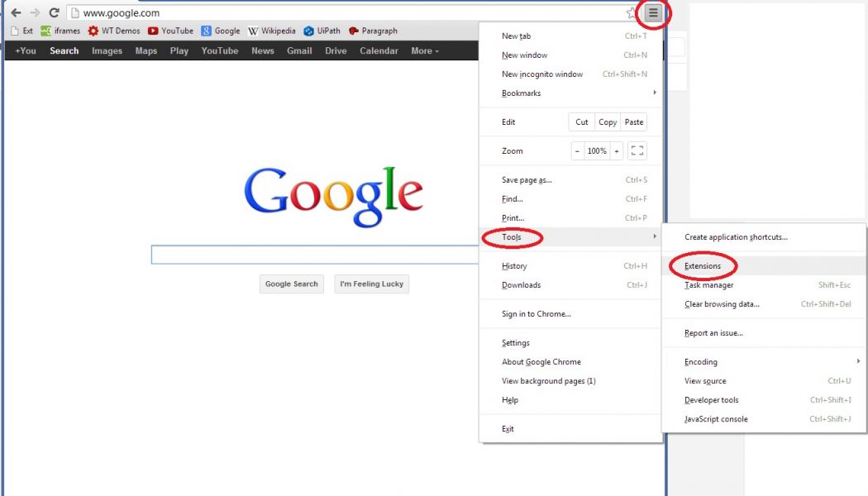Click the Paste button in Edit row
The height and width of the screenshot is (496, 868).
coord(634,122)
